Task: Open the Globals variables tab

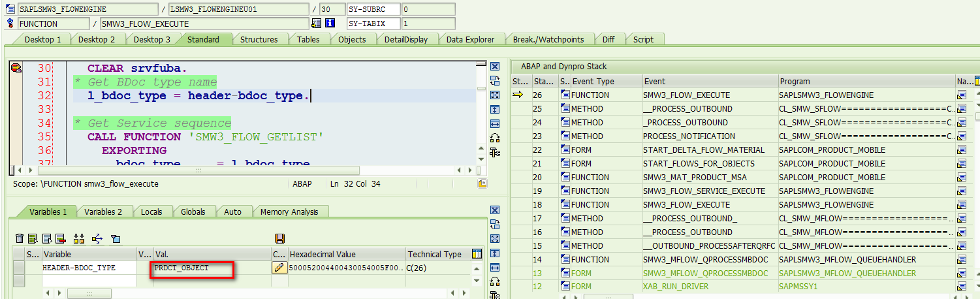Action: 193,212
